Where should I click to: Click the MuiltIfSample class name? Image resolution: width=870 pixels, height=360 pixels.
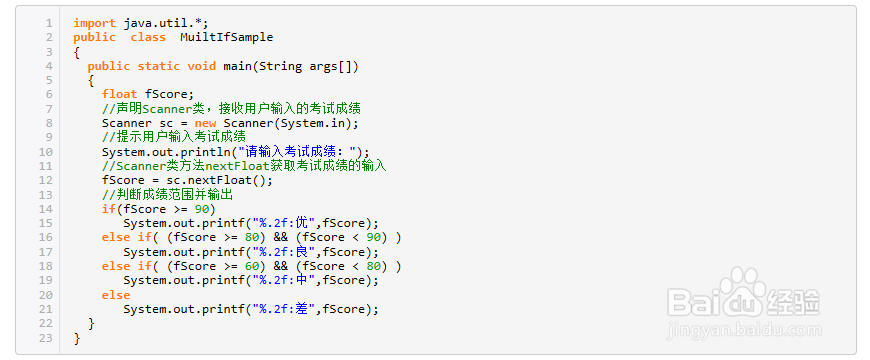point(226,37)
